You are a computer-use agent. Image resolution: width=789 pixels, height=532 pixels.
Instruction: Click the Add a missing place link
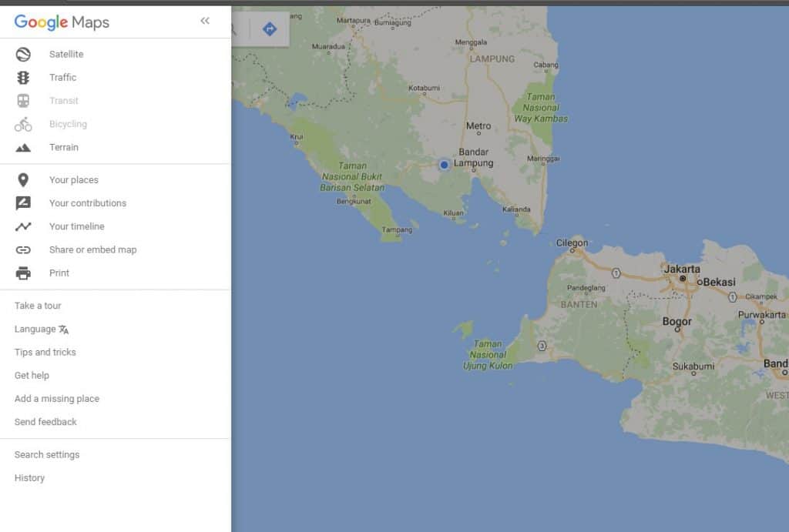56,398
